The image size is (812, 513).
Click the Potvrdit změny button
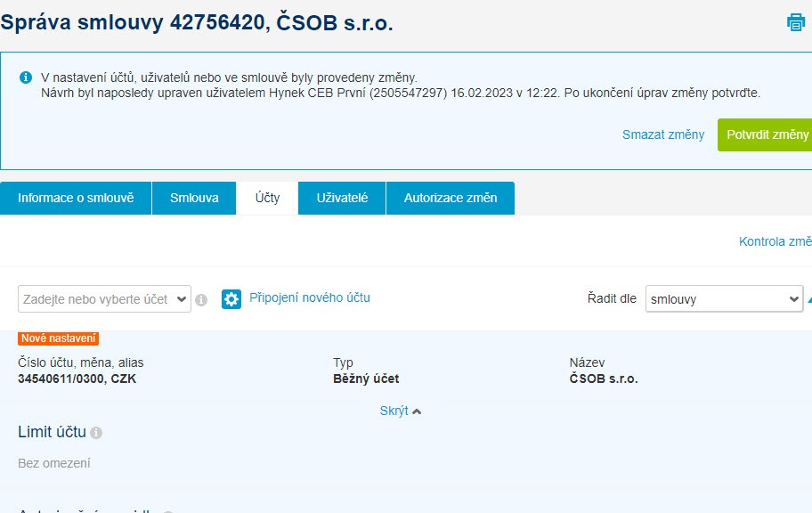coord(765,134)
